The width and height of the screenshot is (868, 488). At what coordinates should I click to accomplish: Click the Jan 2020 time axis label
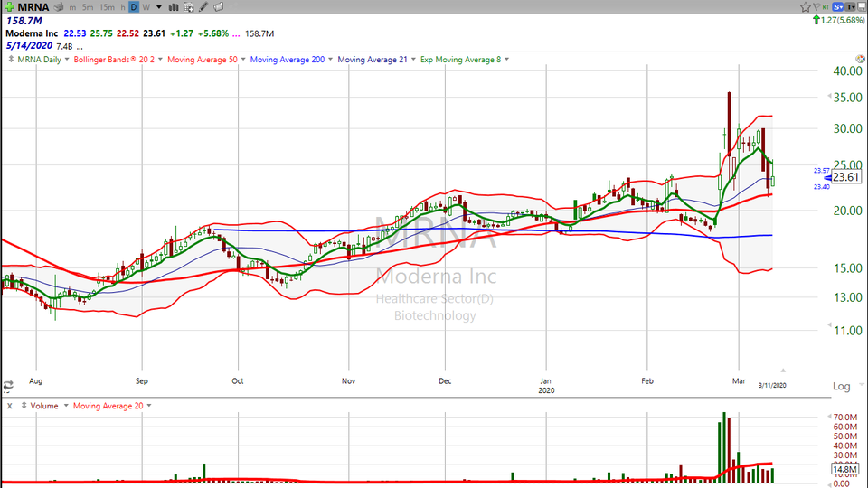pyautogui.click(x=546, y=386)
